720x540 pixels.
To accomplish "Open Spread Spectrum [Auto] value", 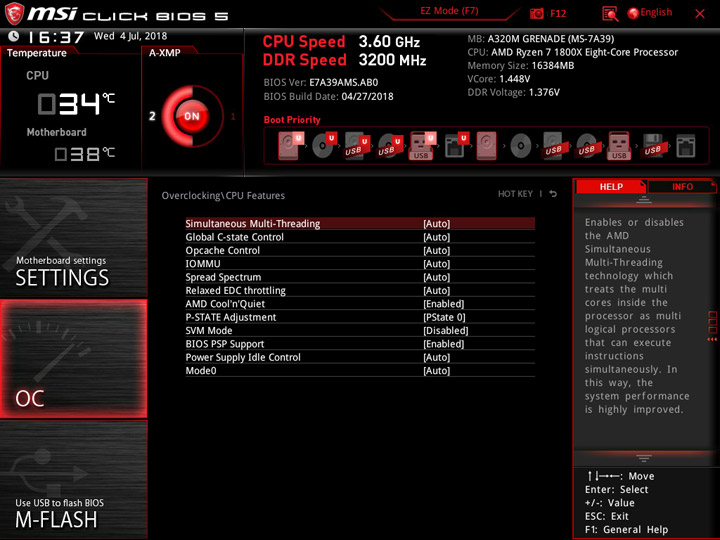I will tap(437, 277).
